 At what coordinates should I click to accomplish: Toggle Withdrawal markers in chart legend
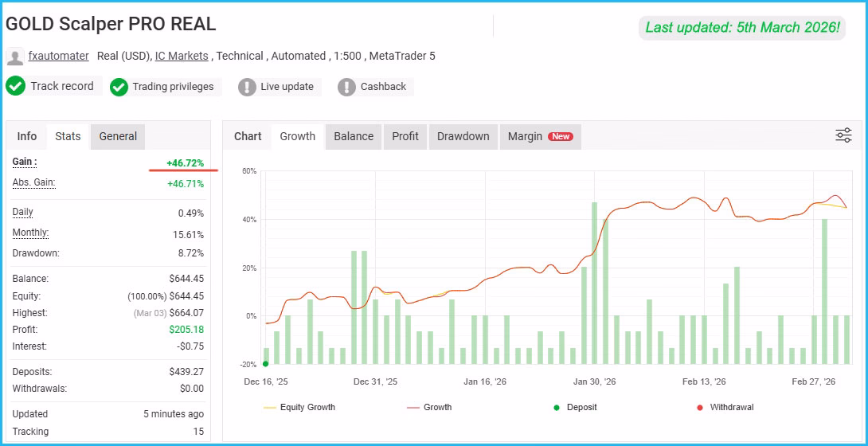(725, 407)
